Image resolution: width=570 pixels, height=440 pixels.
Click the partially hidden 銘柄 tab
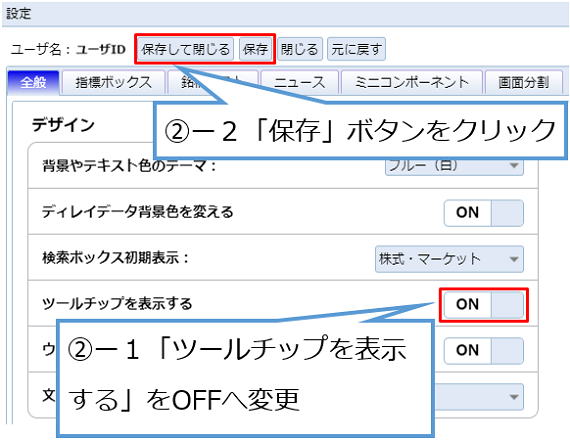[190, 83]
